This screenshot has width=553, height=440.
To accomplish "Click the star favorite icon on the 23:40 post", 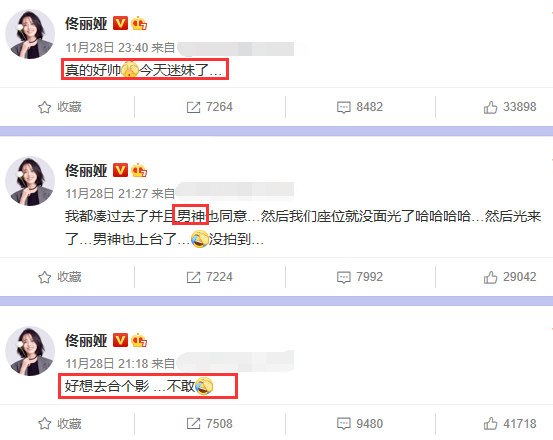I will point(44,107).
